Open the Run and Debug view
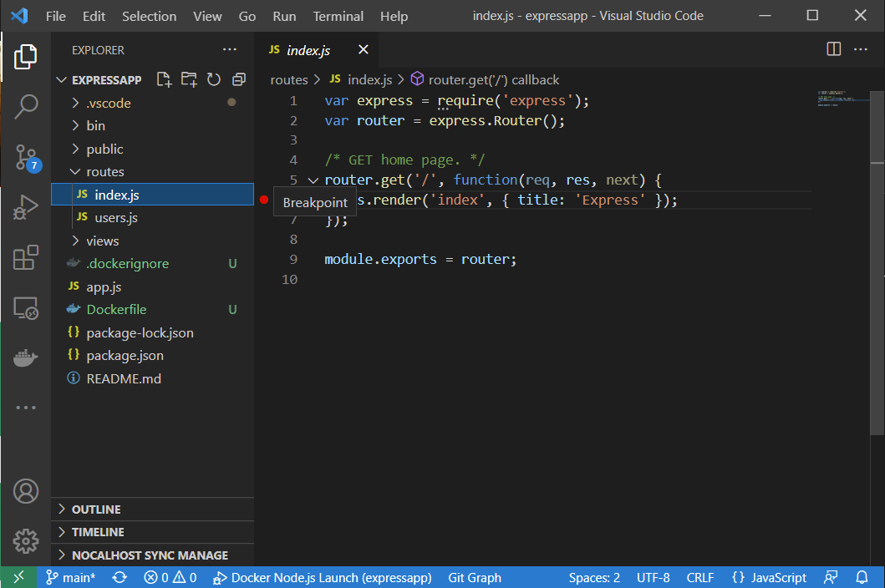Viewport: 885px width, 588px height. pyautogui.click(x=25, y=207)
